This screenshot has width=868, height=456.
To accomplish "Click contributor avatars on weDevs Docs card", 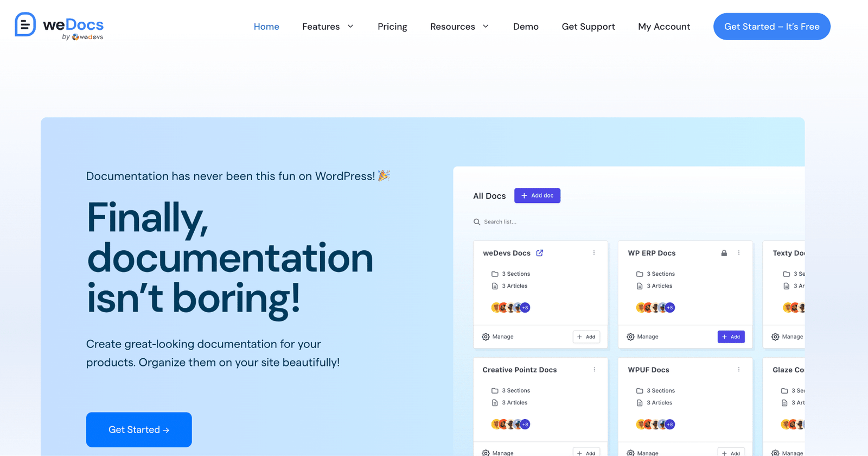I will pos(510,307).
